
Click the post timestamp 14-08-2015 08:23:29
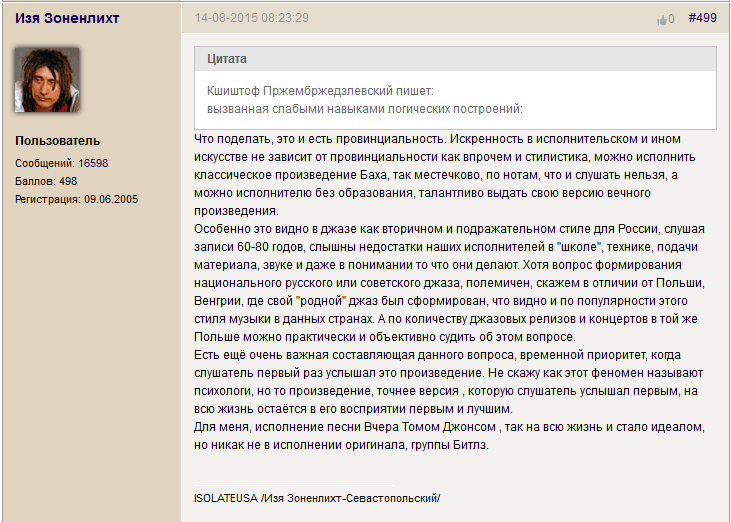coord(252,18)
